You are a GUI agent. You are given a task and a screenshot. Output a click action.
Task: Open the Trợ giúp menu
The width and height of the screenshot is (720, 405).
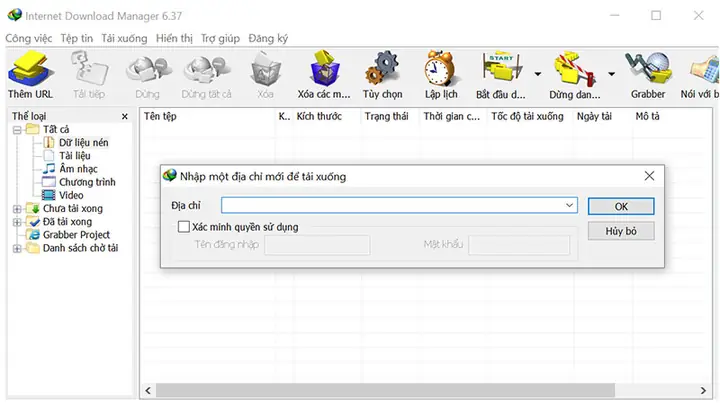click(220, 39)
